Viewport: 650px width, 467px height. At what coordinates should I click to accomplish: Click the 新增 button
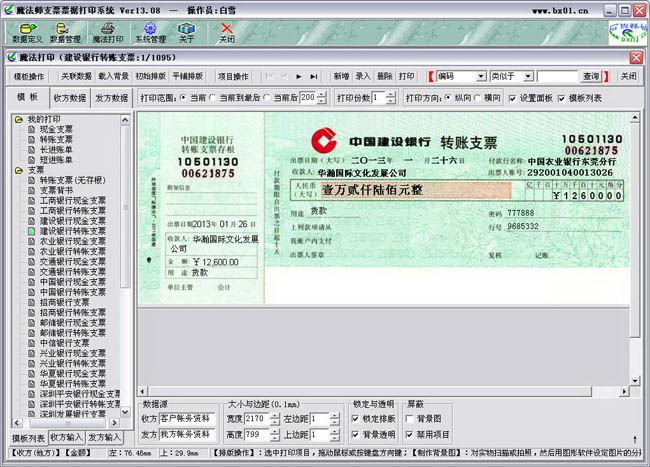pyautogui.click(x=341, y=76)
